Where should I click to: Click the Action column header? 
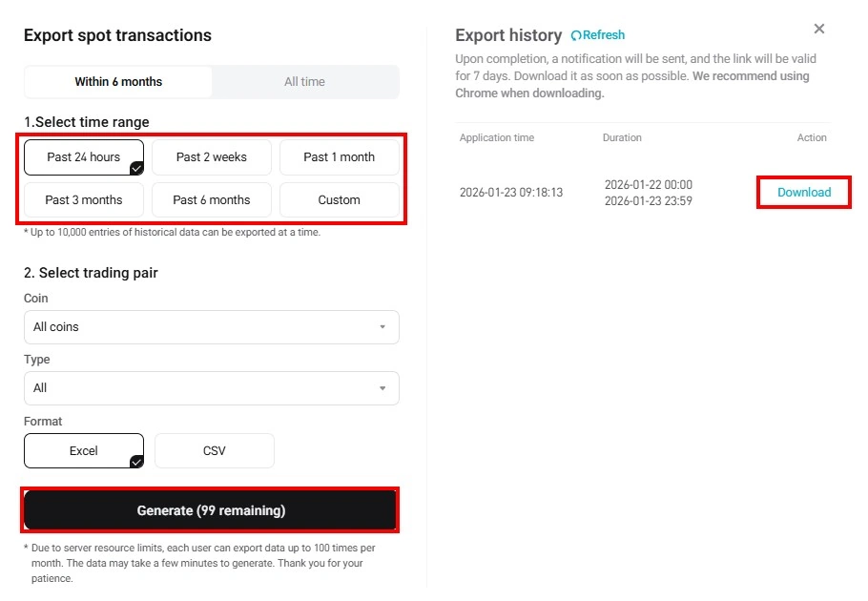[812, 137]
